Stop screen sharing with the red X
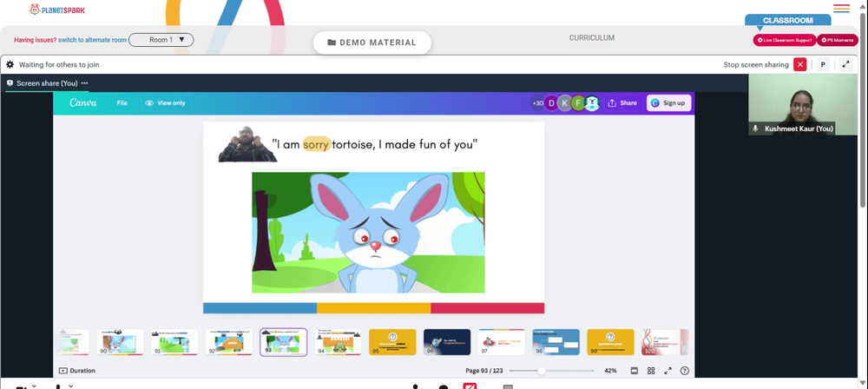This screenshot has height=389, width=868. coord(799,64)
